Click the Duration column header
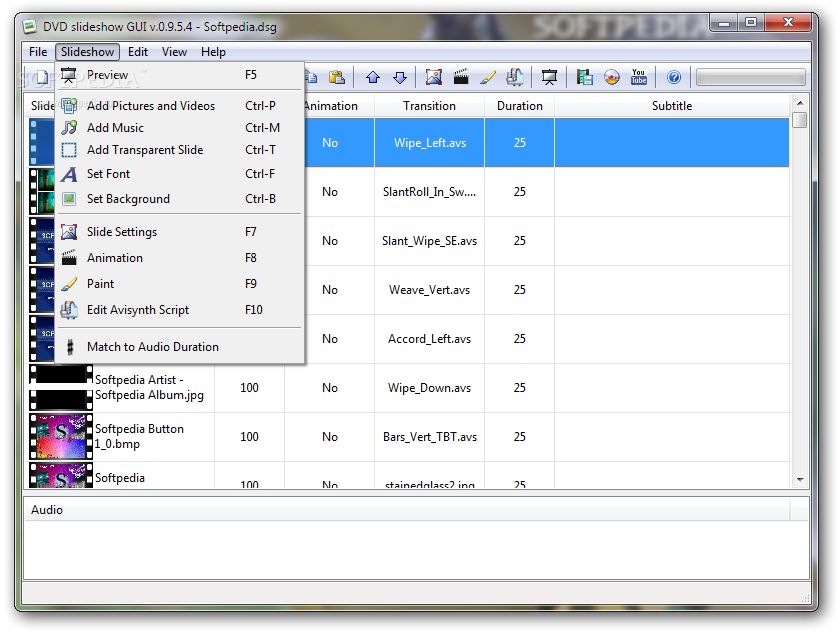Screen dimensions: 839x632 (520, 106)
